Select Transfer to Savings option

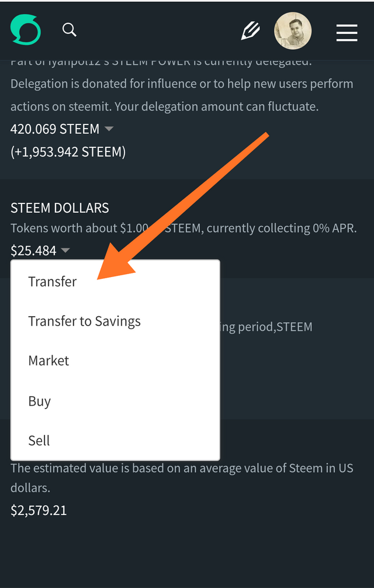pos(84,321)
